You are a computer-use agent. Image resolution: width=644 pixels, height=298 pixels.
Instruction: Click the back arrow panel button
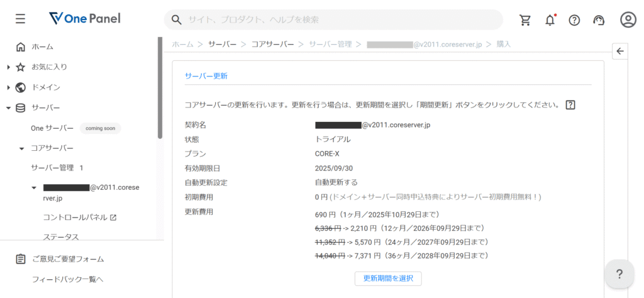pyautogui.click(x=620, y=52)
